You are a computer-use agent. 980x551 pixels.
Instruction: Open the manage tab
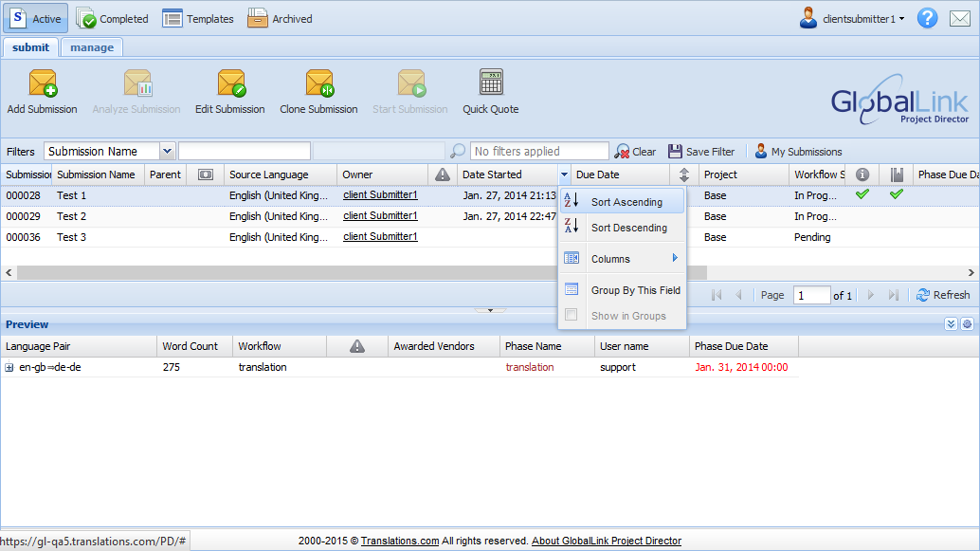[x=92, y=47]
